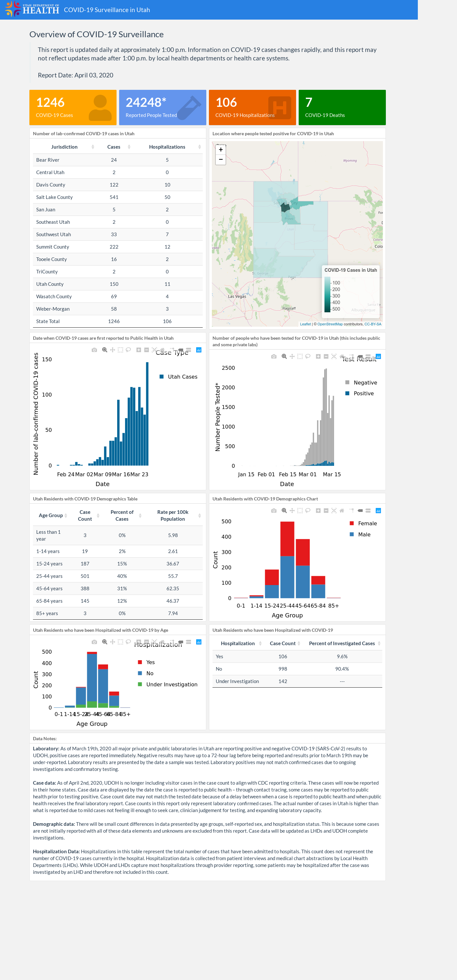Select the pan tool on demographics chart
Viewport: 457px width, 980px height.
(292, 511)
